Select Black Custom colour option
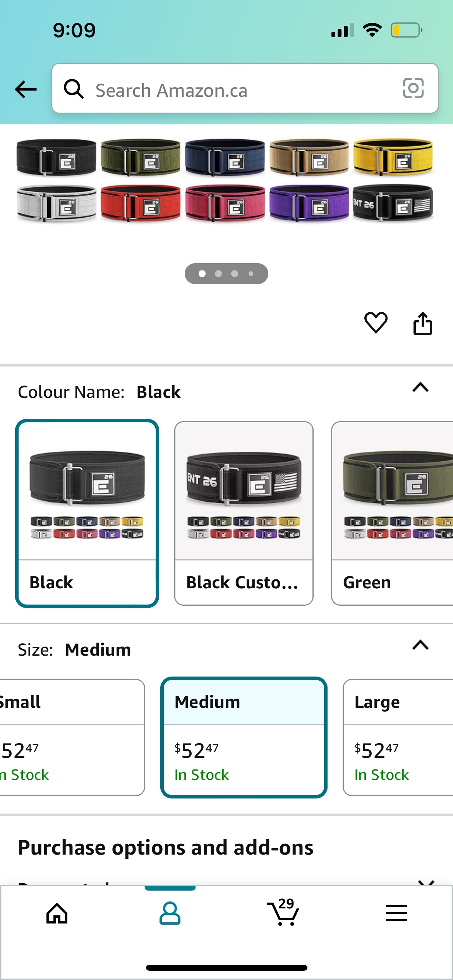This screenshot has width=453, height=980. coord(244,513)
